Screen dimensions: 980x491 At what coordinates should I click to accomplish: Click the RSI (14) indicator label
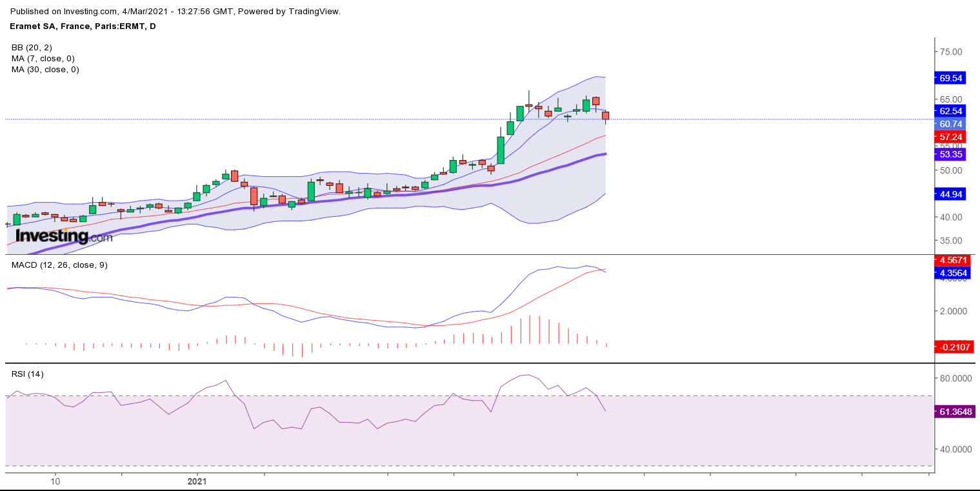tap(28, 374)
